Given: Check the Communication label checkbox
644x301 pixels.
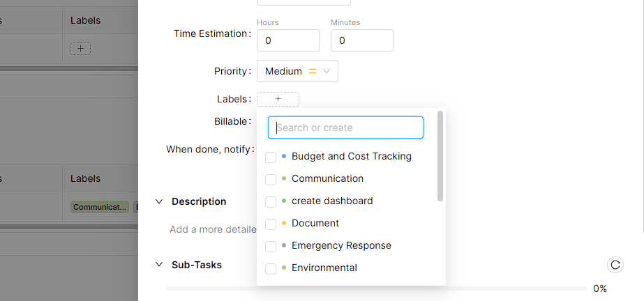Looking at the screenshot, I should coord(271,179).
